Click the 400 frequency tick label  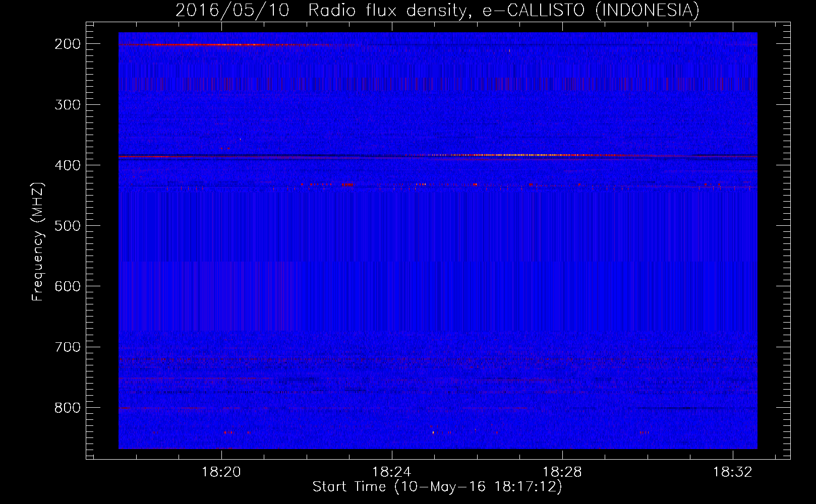tap(68, 165)
